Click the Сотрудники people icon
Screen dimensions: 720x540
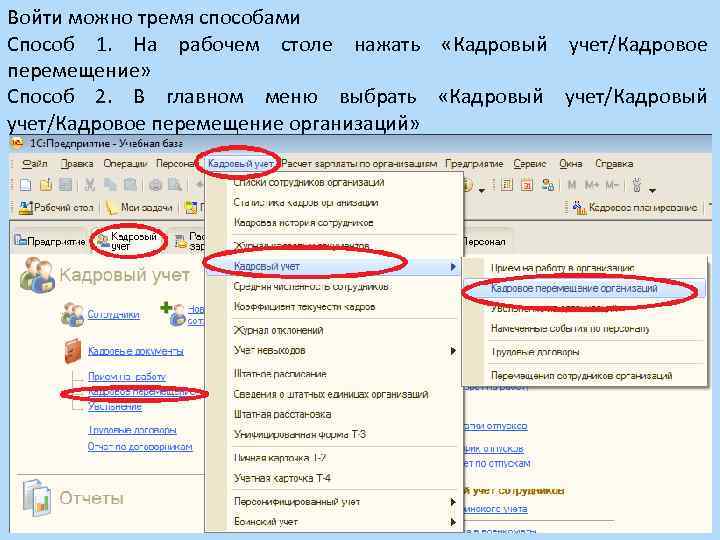pos(72,314)
